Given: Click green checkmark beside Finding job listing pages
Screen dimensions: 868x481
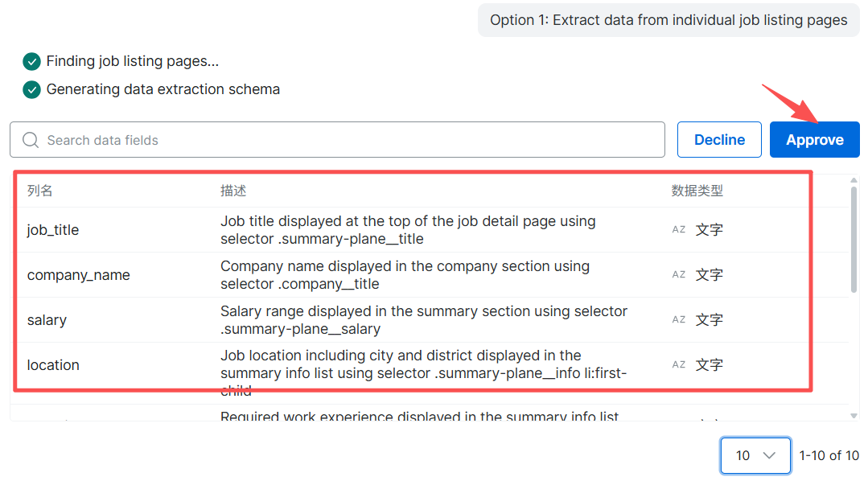Looking at the screenshot, I should pyautogui.click(x=31, y=61).
